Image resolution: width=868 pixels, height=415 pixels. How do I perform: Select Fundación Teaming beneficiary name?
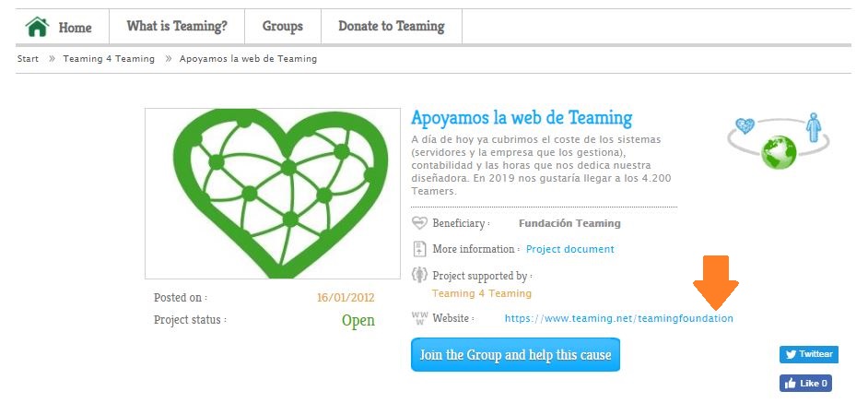pos(569,223)
